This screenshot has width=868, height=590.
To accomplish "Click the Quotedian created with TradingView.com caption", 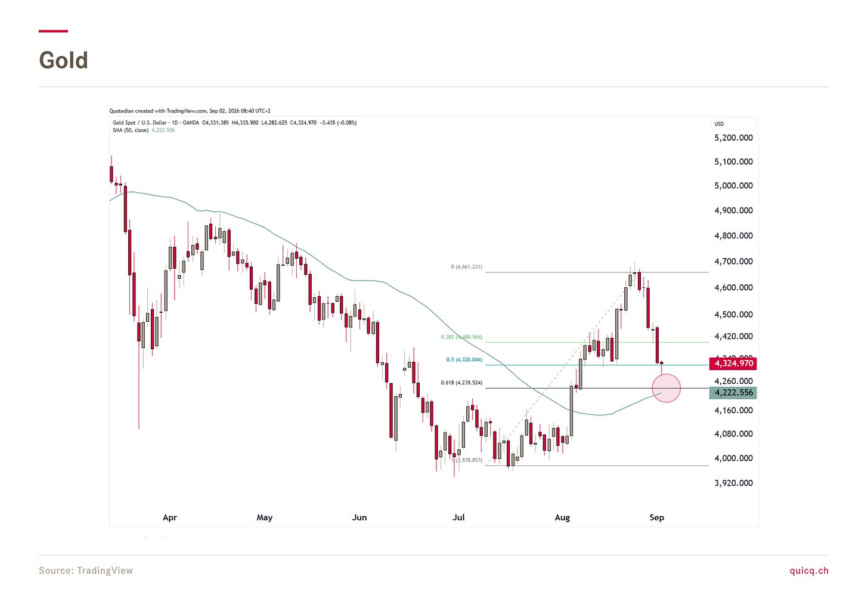I will 190,111.
